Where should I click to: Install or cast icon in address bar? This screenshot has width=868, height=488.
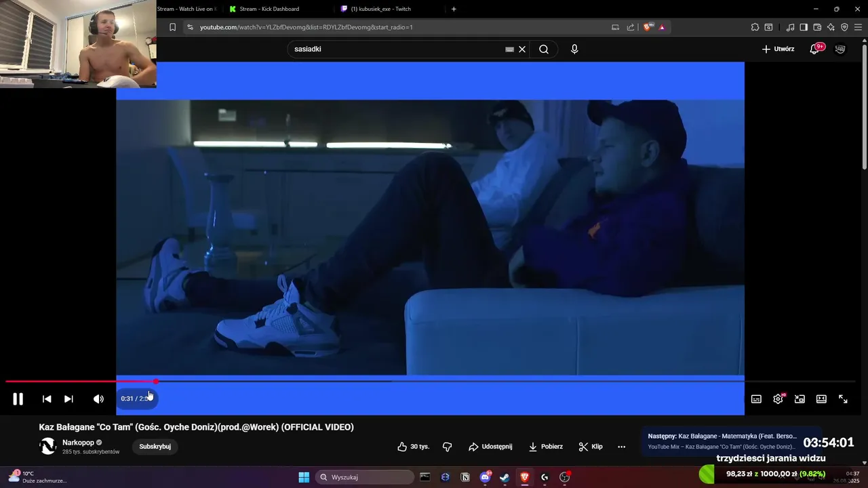point(615,27)
